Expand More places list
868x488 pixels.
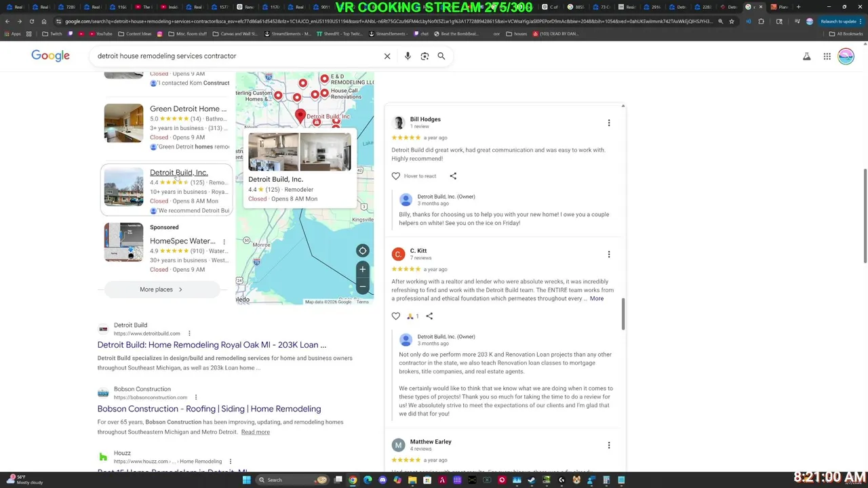161,289
